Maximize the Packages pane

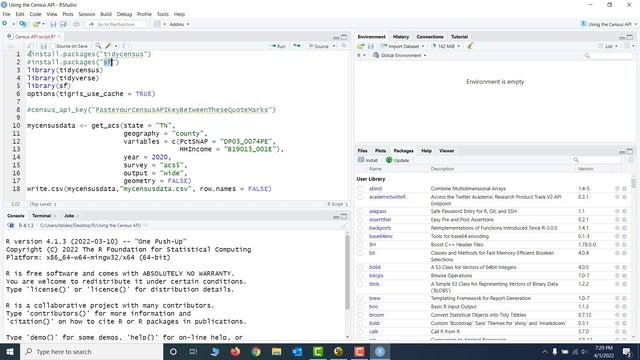coord(630,151)
